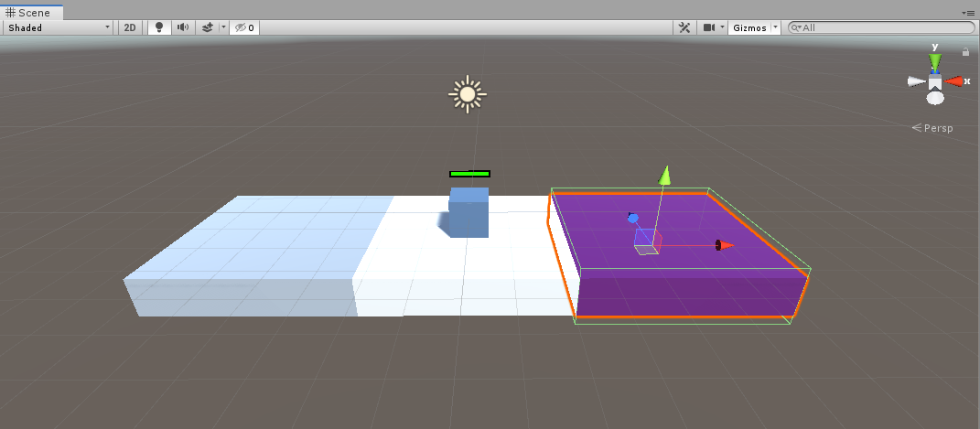This screenshot has height=429, width=980.
Task: Click the green Y-axis move arrow
Action: click(664, 176)
